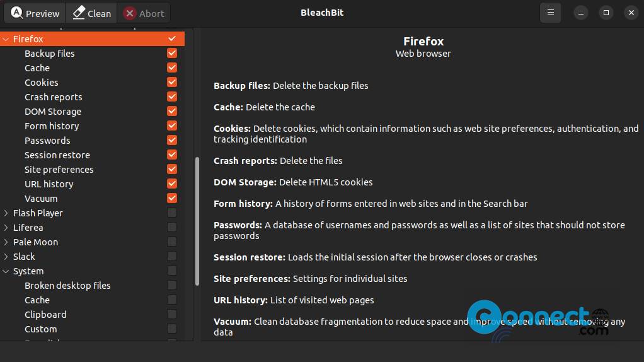Uncheck the Firefox Cookies checkbox
644x362 pixels.
(172, 82)
